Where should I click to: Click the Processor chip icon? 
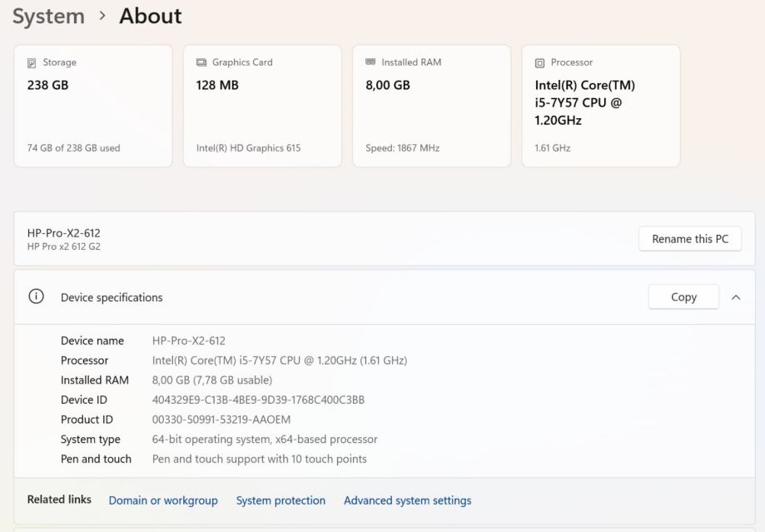539,62
